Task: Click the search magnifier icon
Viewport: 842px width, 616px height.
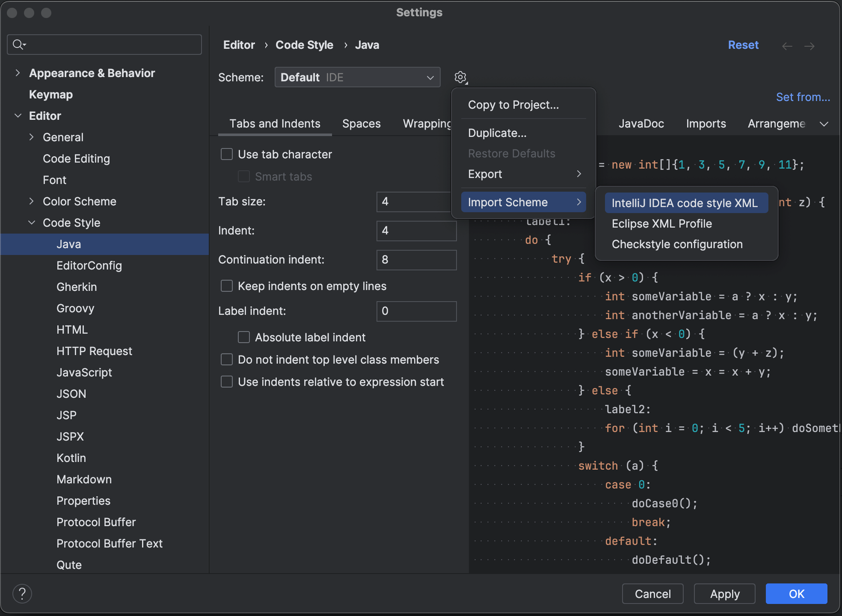Action: point(19,45)
